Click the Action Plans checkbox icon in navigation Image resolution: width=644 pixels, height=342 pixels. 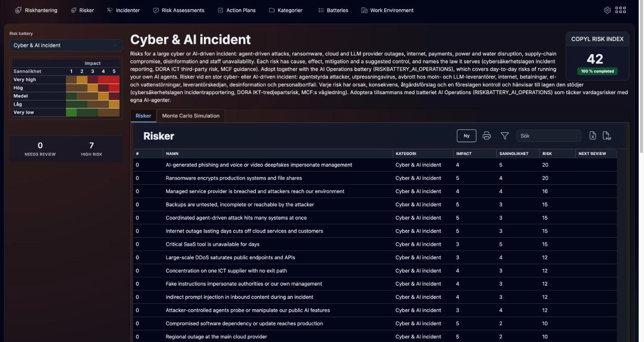click(x=220, y=10)
